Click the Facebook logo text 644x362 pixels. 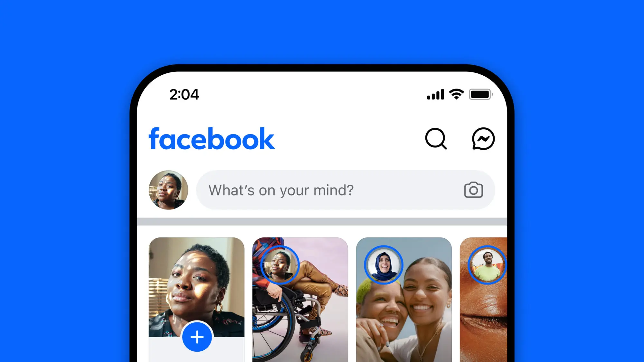212,139
